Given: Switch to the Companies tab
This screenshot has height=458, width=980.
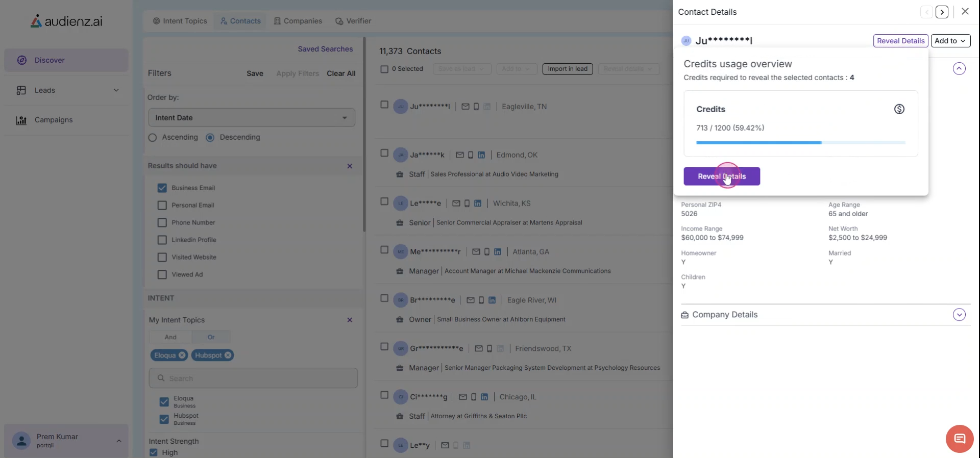Looking at the screenshot, I should point(298,21).
